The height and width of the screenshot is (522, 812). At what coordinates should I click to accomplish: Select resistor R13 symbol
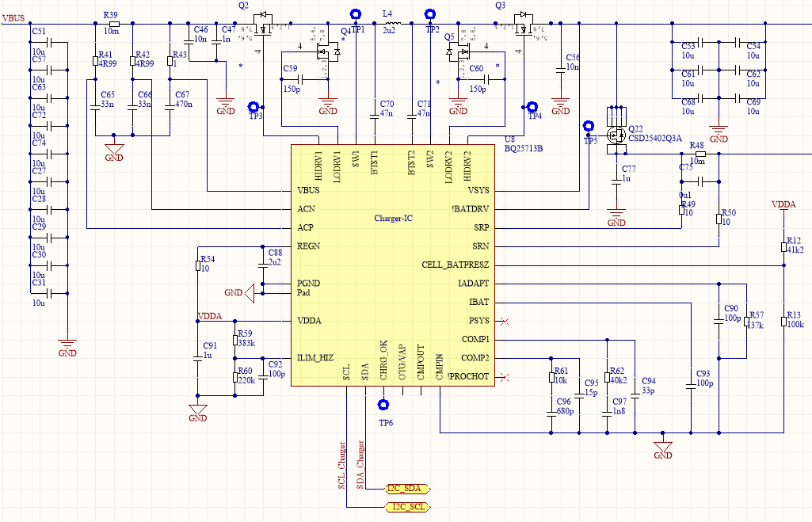[784, 322]
